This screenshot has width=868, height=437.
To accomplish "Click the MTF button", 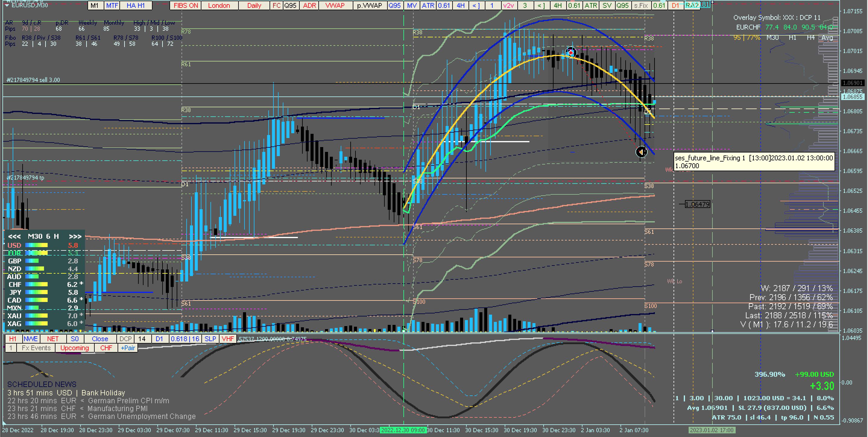I will point(112,5).
